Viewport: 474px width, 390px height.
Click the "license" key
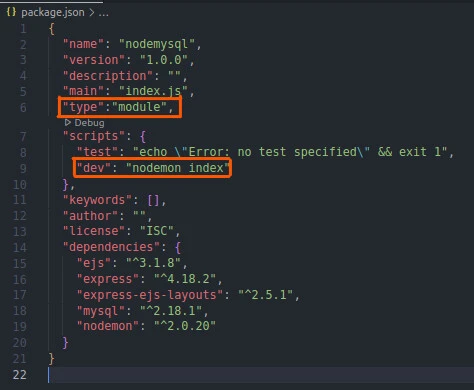tap(94, 231)
